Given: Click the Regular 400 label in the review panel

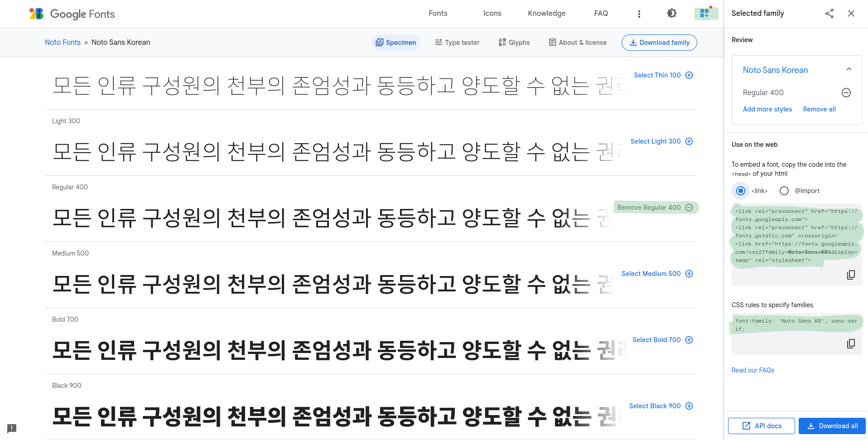Looking at the screenshot, I should click(x=763, y=92).
